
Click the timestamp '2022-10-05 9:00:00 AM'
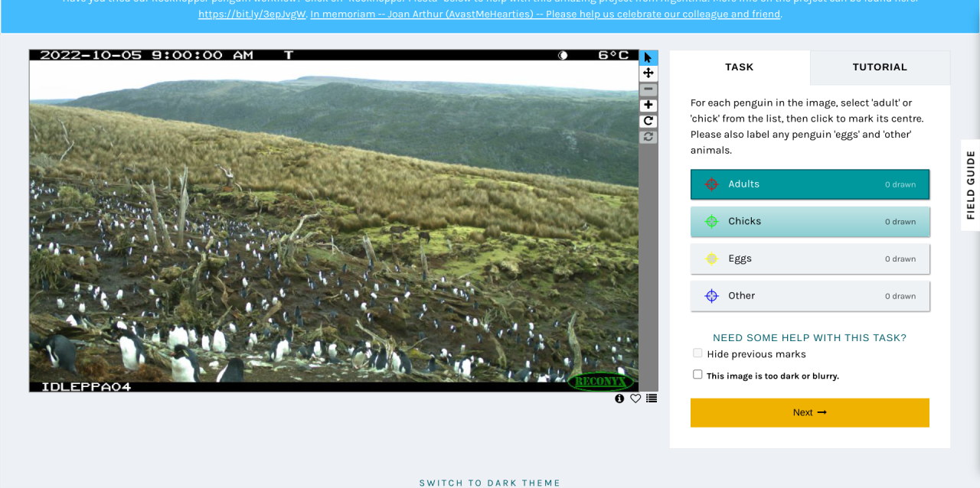point(146,55)
